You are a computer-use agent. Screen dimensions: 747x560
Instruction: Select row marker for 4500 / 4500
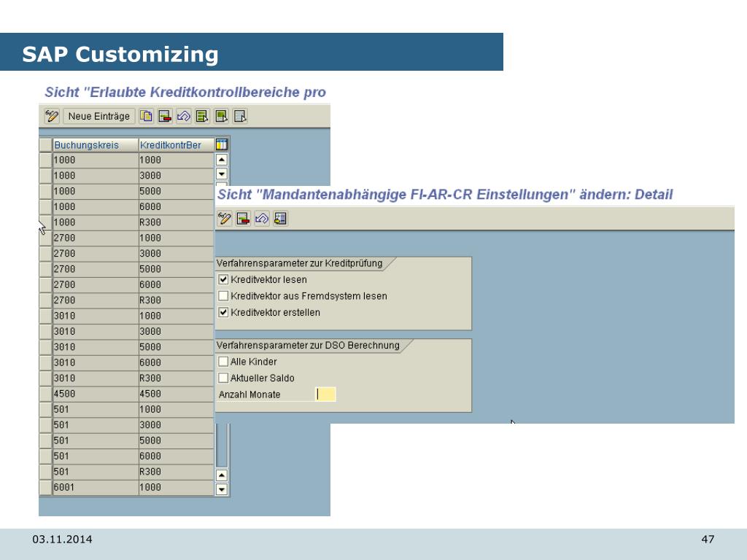tap(46, 394)
